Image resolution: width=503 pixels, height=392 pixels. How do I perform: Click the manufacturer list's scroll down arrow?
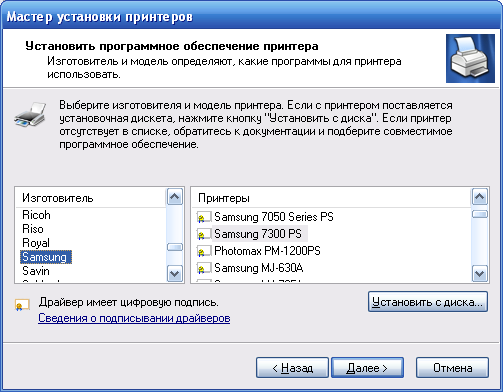click(x=174, y=274)
